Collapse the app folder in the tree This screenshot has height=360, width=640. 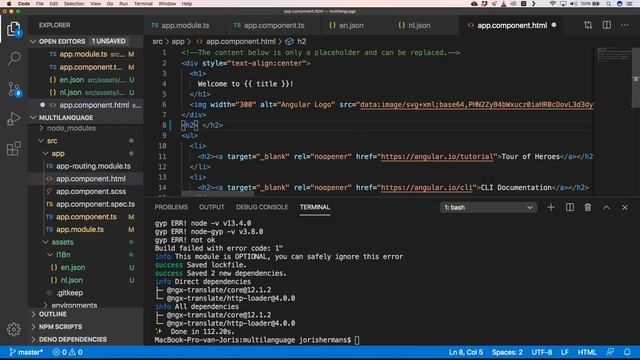click(x=58, y=153)
